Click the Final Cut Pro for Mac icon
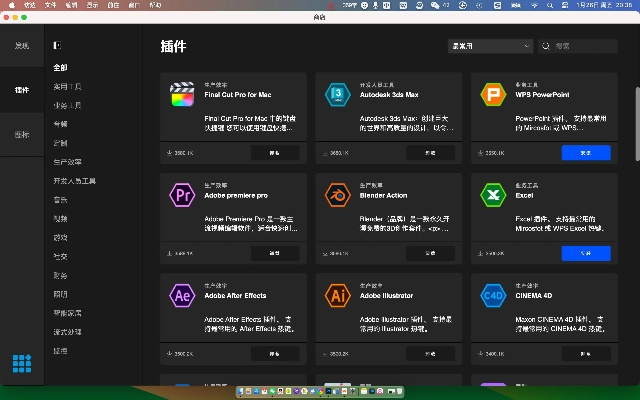Viewport: 640px width, 400px height. coord(182,95)
